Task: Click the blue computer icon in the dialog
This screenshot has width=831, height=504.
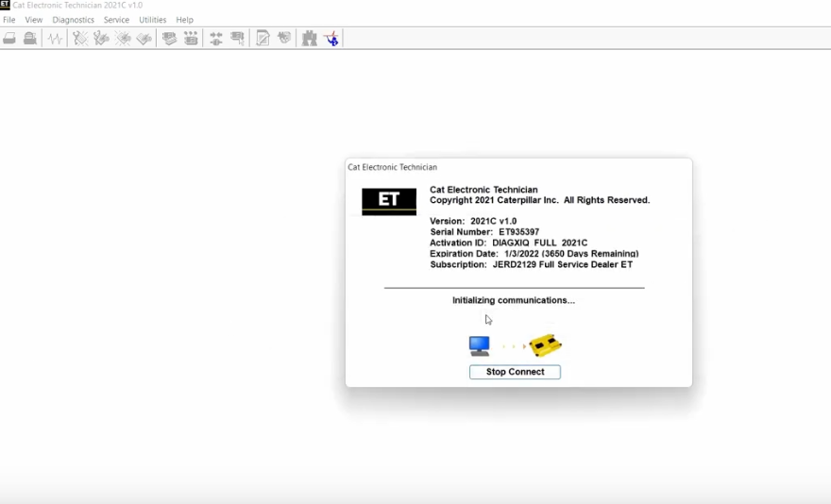Action: coord(480,346)
